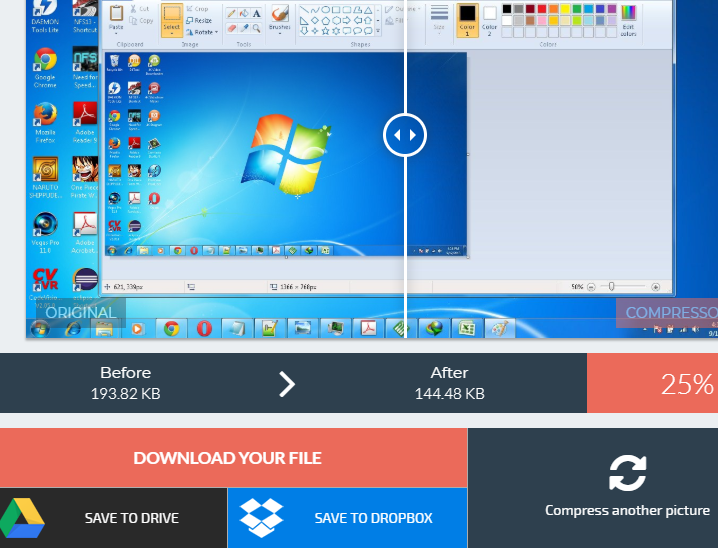This screenshot has height=548, width=718.
Task: Click the Before 193.82 KB size text
Action: pos(125,383)
